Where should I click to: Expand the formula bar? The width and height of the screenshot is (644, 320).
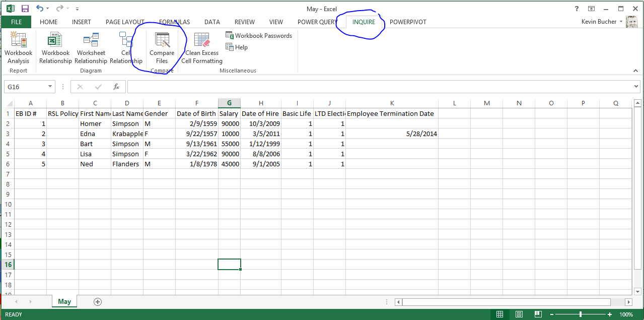tap(636, 87)
